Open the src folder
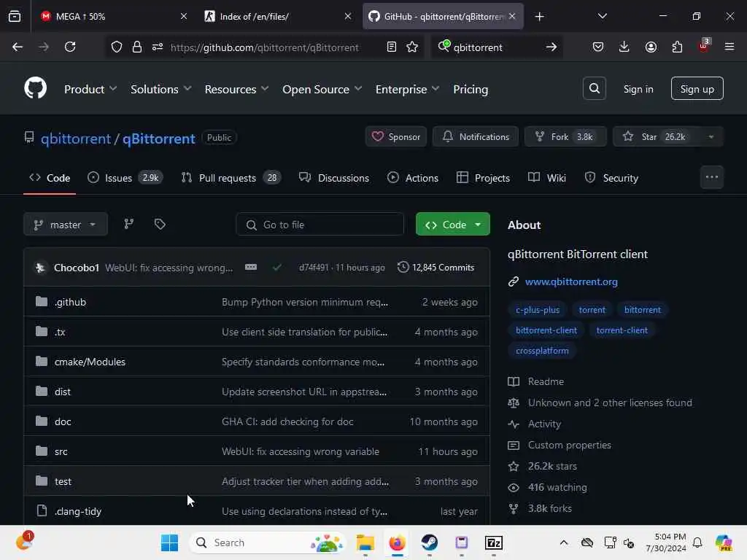The height and width of the screenshot is (560, 747). 61,451
